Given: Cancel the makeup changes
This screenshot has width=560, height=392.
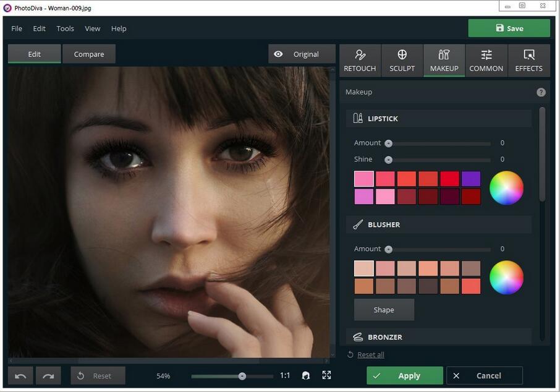Looking at the screenshot, I should point(485,375).
